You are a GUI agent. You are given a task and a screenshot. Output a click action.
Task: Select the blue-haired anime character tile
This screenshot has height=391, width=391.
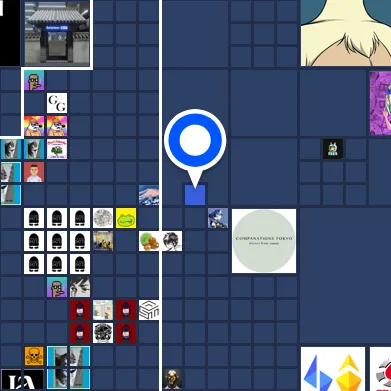pos(218,218)
